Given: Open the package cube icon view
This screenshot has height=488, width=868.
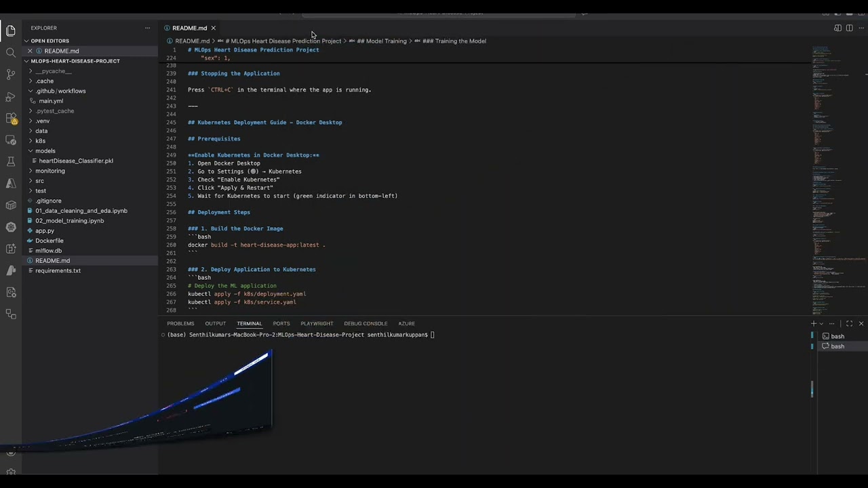Looking at the screenshot, I should 11,205.
